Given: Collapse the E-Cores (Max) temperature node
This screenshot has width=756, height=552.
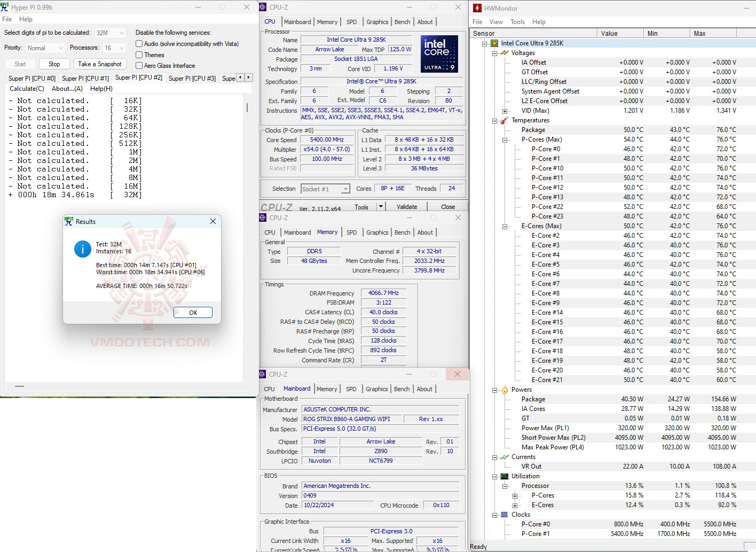Looking at the screenshot, I should [x=505, y=226].
